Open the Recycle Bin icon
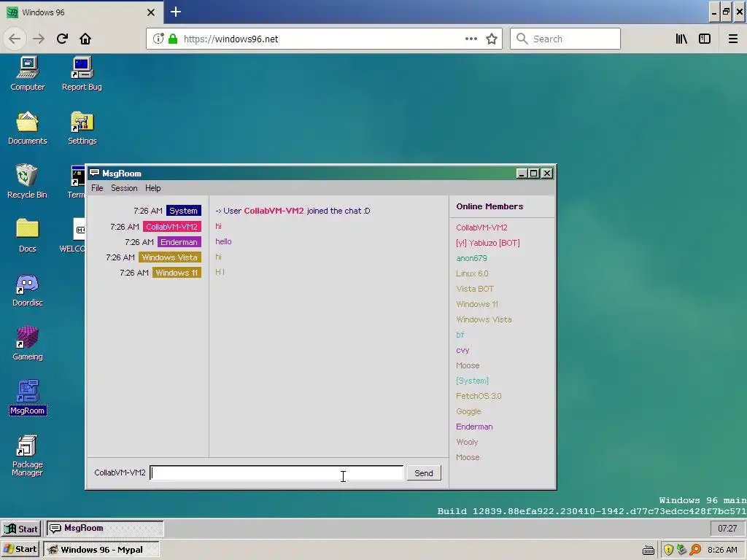This screenshot has height=560, width=747. [27, 181]
